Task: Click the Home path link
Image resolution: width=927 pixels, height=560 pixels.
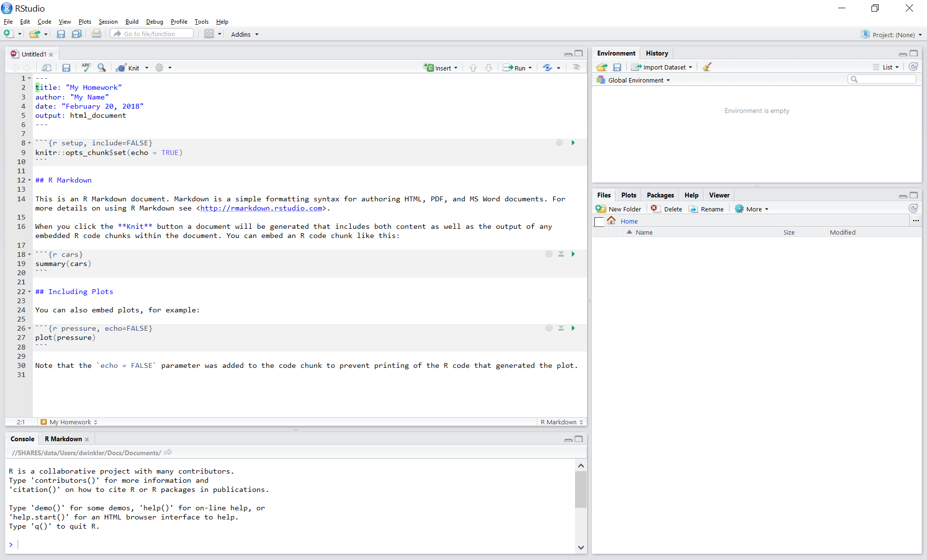Action: coord(629,221)
